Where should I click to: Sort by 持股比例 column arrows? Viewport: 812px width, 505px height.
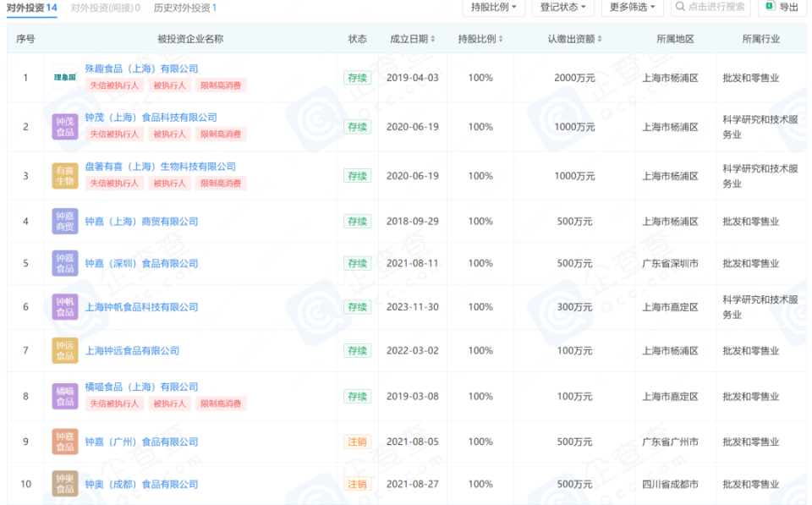[501, 39]
